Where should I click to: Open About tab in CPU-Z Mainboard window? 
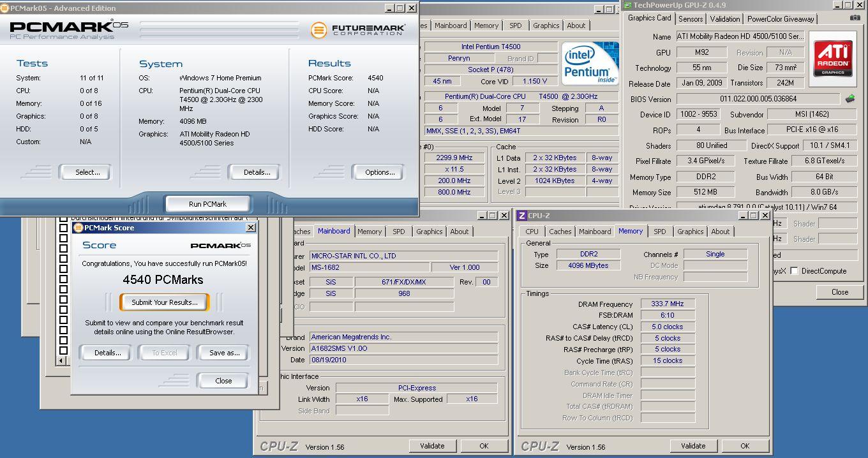point(460,232)
